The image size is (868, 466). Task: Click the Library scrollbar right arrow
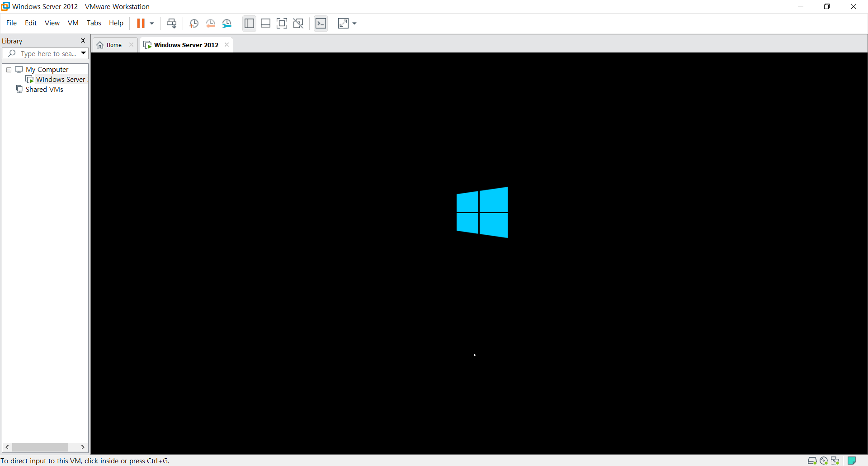pos(83,447)
